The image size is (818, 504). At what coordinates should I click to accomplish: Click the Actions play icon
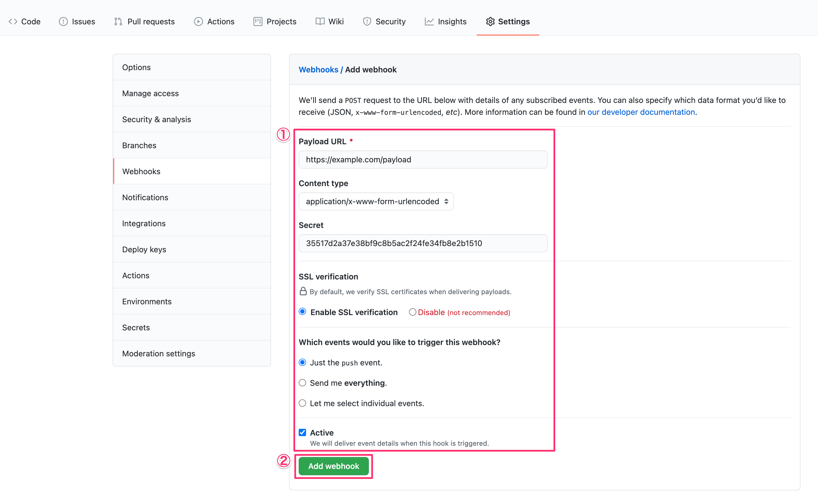click(198, 22)
